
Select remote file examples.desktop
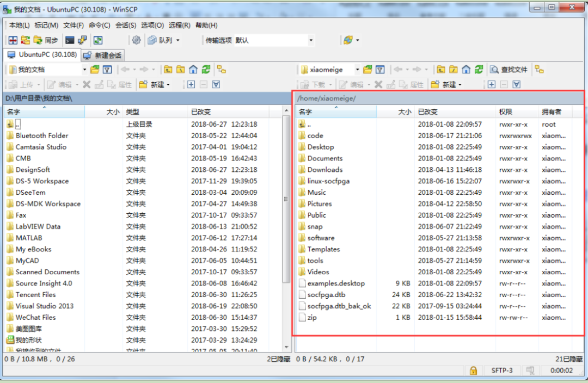336,283
